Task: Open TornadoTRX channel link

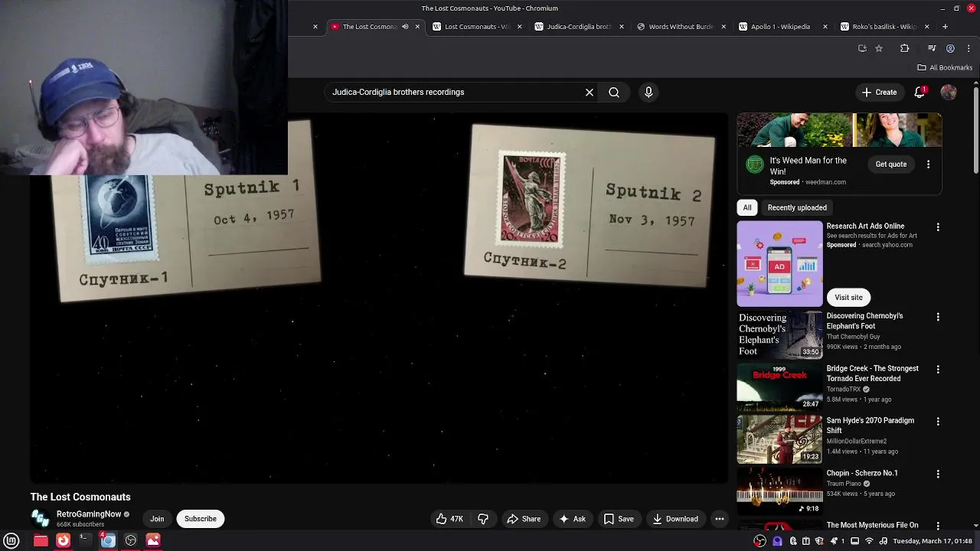Action: pyautogui.click(x=843, y=389)
